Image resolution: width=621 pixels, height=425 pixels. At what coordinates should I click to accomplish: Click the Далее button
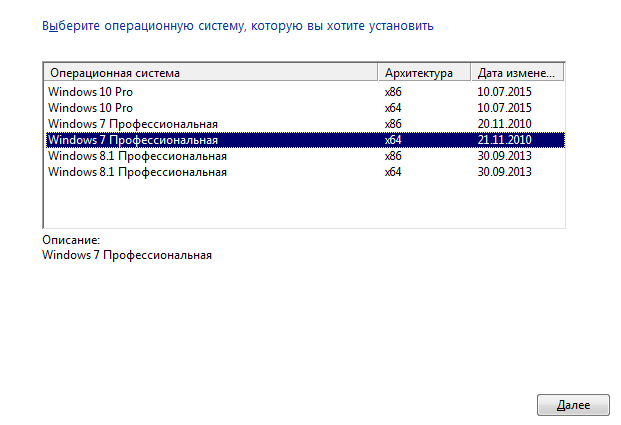pos(573,405)
